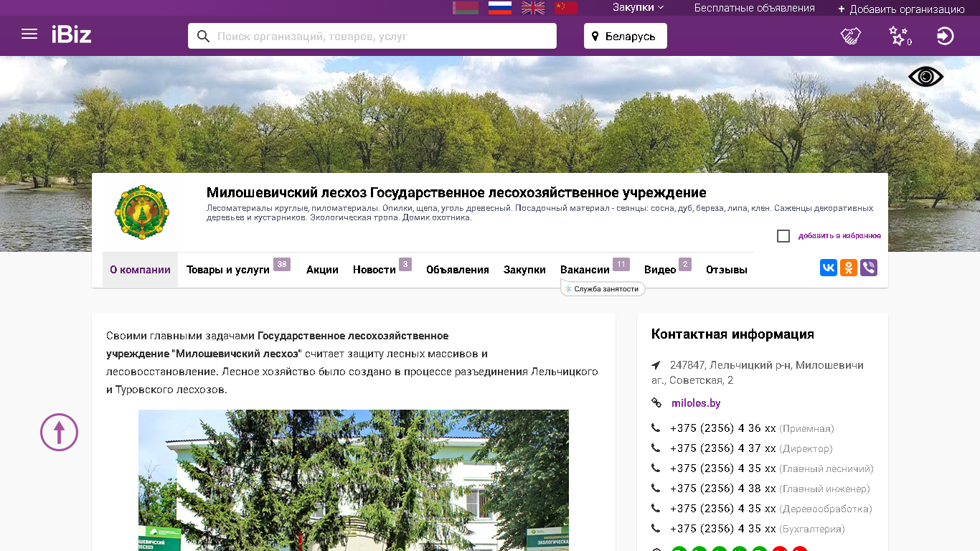Visit the miloles.by website link
This screenshot has width=980, height=551.
point(696,403)
